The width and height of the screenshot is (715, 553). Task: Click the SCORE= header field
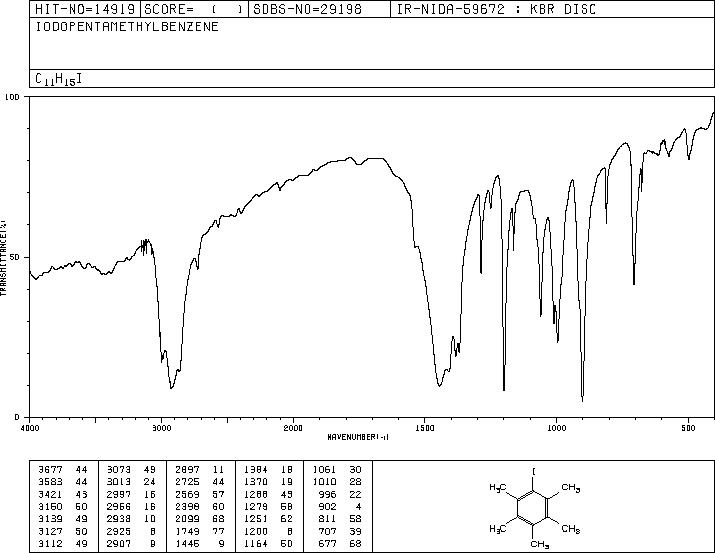point(194,9)
